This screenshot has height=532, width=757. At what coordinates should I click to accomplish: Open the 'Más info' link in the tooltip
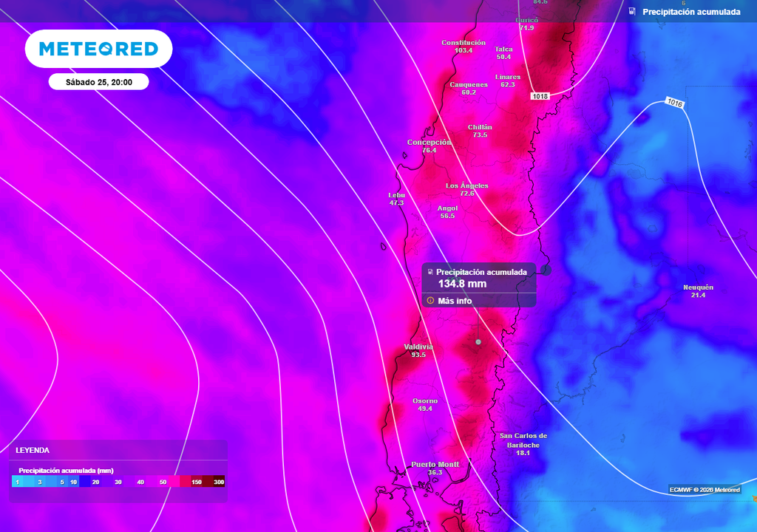pyautogui.click(x=455, y=301)
